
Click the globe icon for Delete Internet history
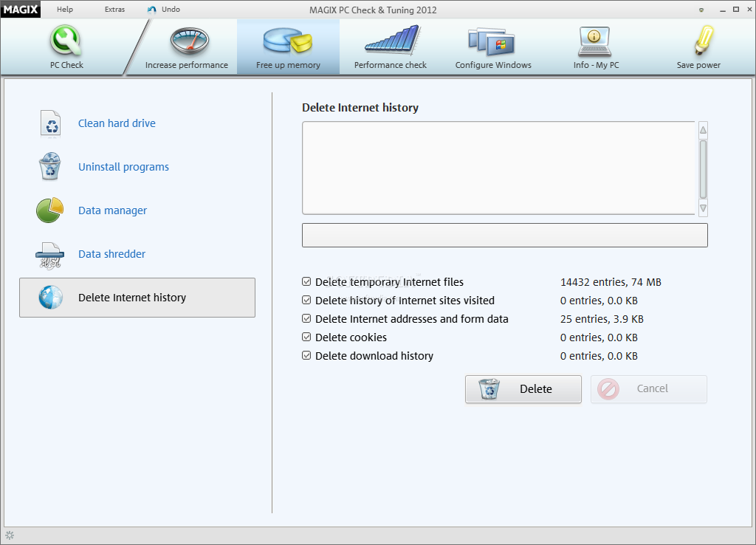tap(51, 297)
